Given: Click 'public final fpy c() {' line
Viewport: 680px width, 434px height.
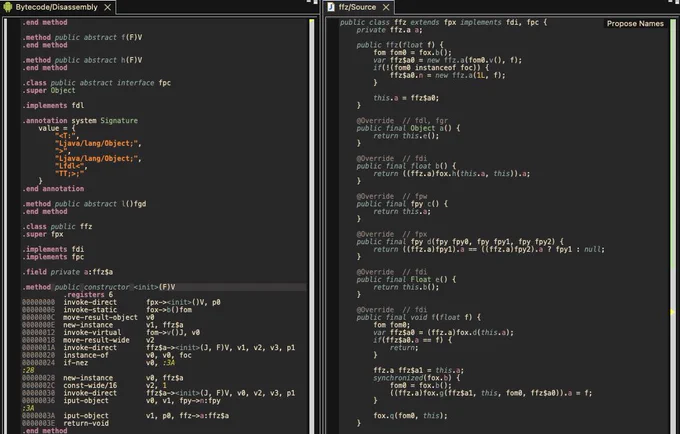Looking at the screenshot, I should [402, 204].
